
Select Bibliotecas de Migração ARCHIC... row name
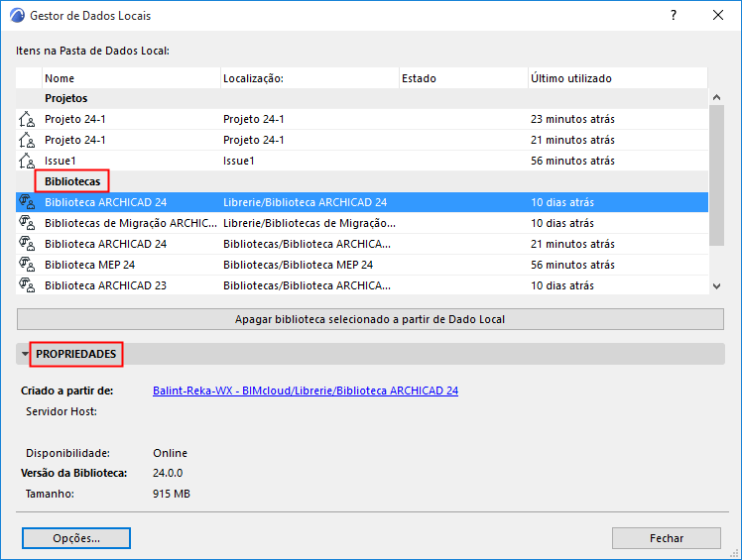pos(131,223)
